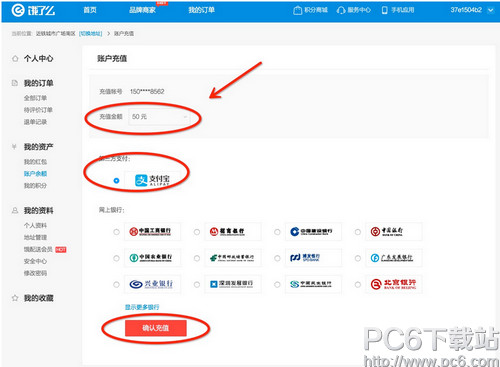Click the red 确认充值 button
Viewport: 500px width, 367px height.
pyautogui.click(x=156, y=328)
